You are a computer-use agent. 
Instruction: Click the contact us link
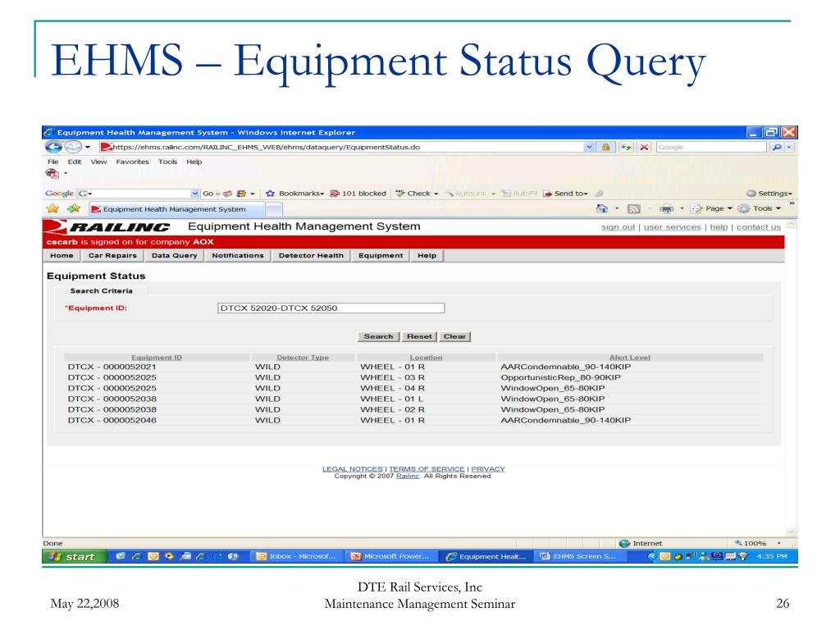point(759,227)
